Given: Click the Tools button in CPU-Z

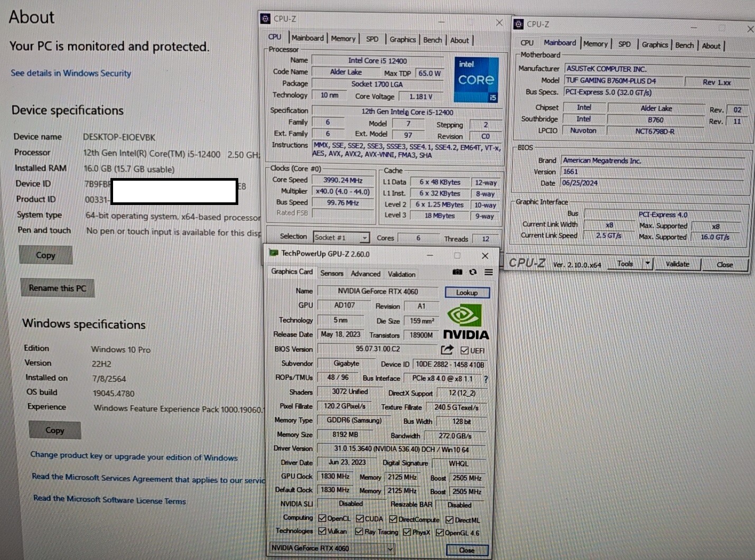Looking at the screenshot, I should (x=625, y=264).
